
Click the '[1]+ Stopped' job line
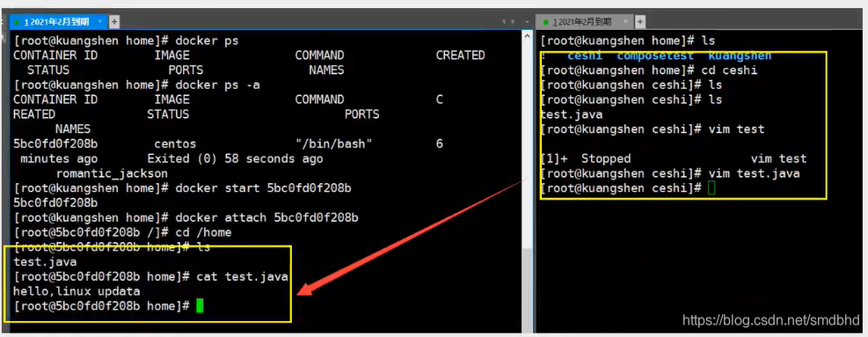point(673,158)
